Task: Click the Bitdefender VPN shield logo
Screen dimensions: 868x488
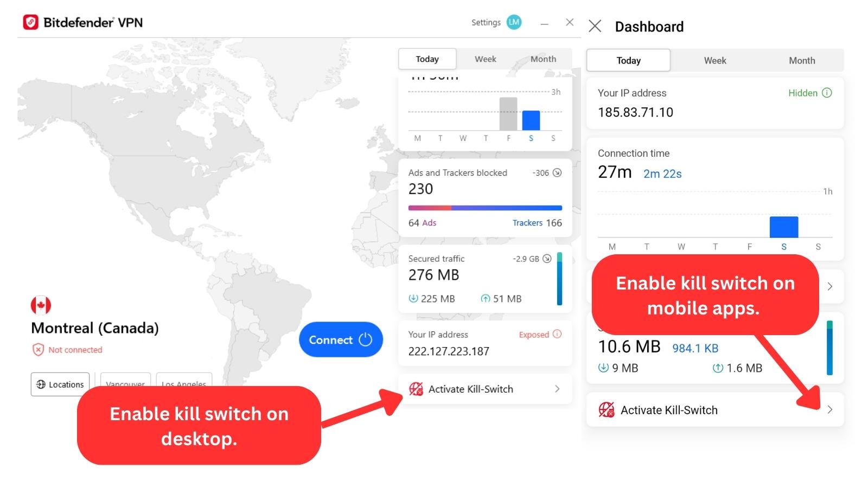Action: coord(30,22)
